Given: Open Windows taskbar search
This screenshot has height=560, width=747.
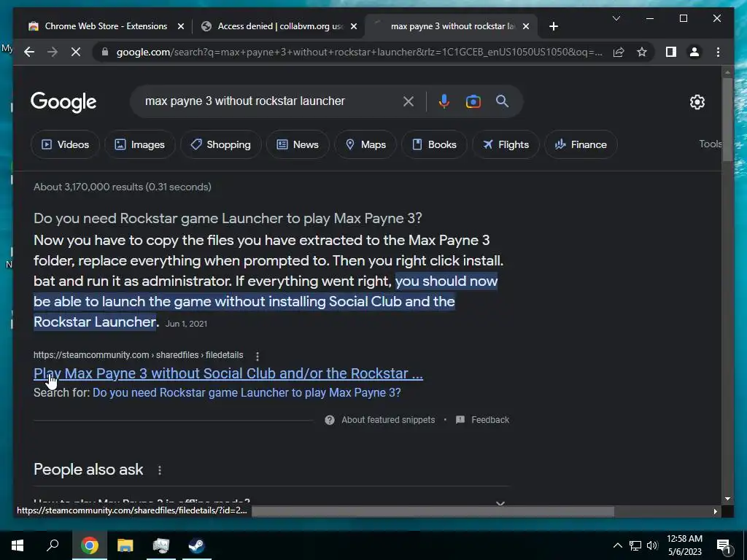Looking at the screenshot, I should point(53,545).
